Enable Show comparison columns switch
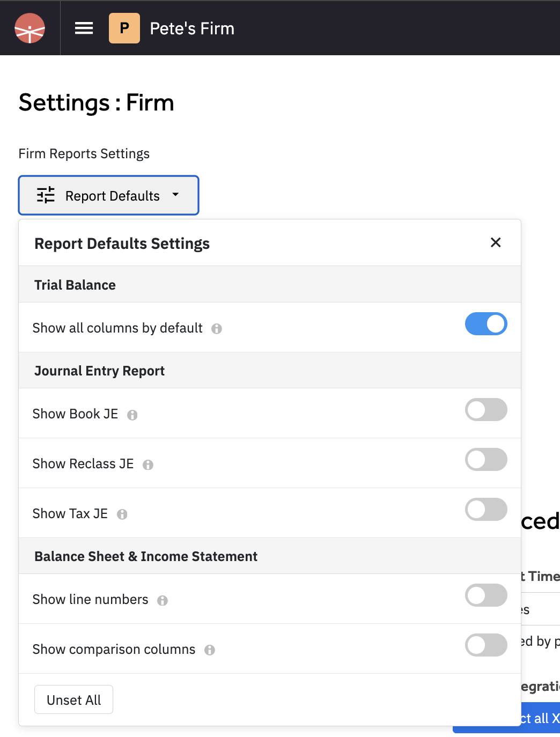 (x=486, y=645)
